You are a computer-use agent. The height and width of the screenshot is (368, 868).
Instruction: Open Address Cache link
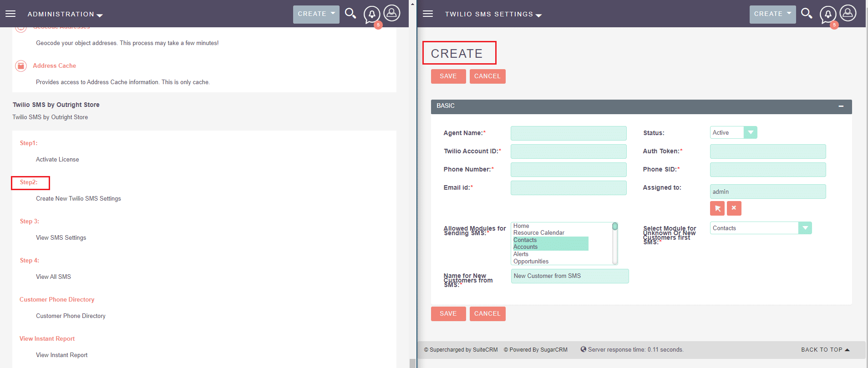54,66
